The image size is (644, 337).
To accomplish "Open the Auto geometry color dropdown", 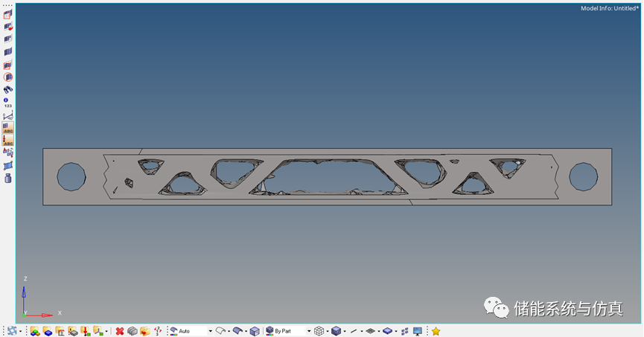I will 191,331.
